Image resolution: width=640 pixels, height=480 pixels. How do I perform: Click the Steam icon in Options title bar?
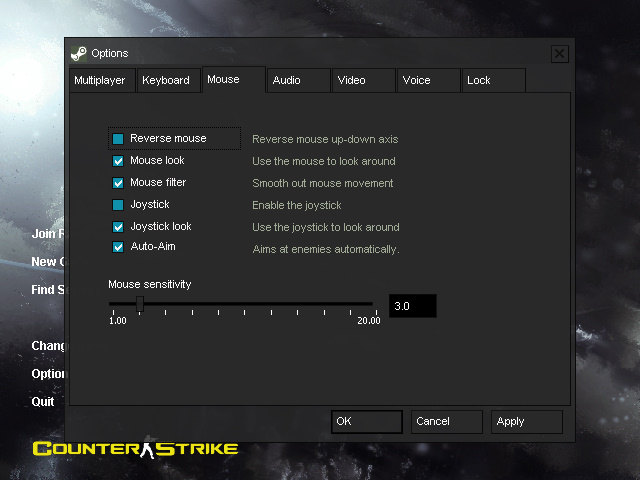[79, 54]
